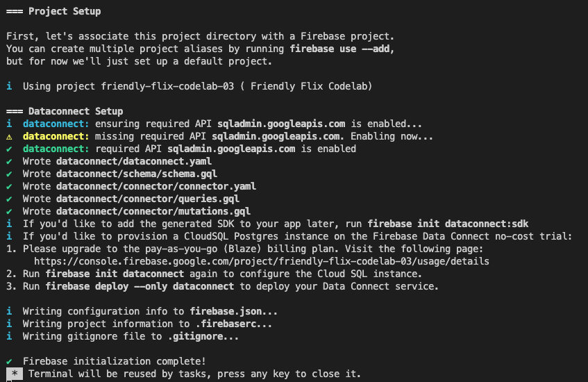Click the yellow warning triangle icon
Image resolution: width=588 pixels, height=382 pixels.
click(9, 136)
